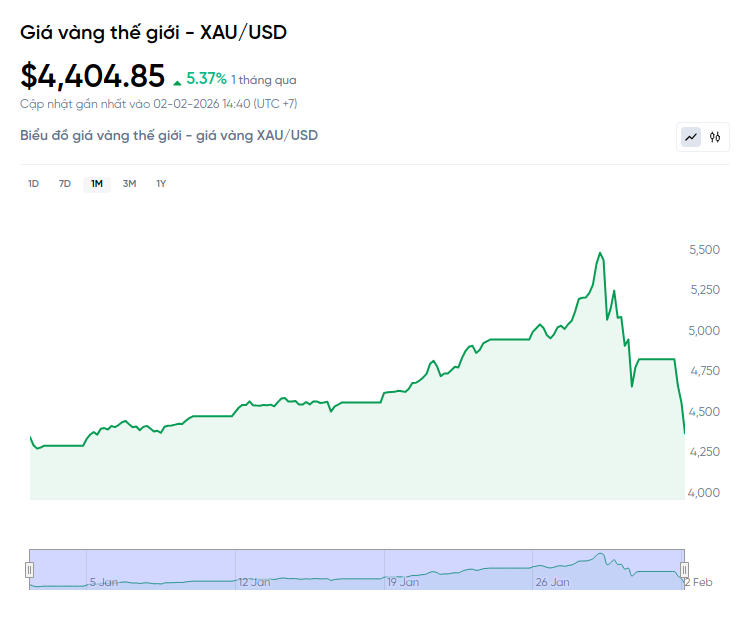This screenshot has height=634, width=750.
Task: Switch to the line chart view
Action: tap(691, 137)
